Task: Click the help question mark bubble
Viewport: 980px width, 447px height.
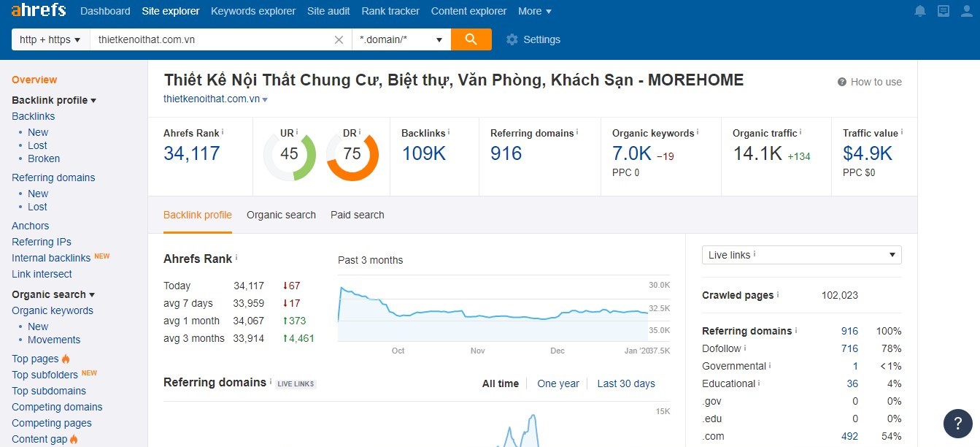Action: point(957,424)
